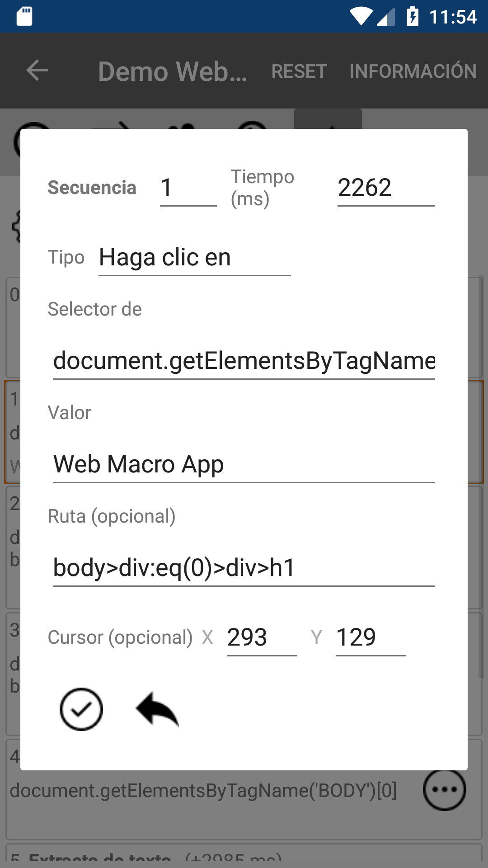Image resolution: width=488 pixels, height=868 pixels.
Task: Tap the Demo Web... title
Action: (x=173, y=71)
